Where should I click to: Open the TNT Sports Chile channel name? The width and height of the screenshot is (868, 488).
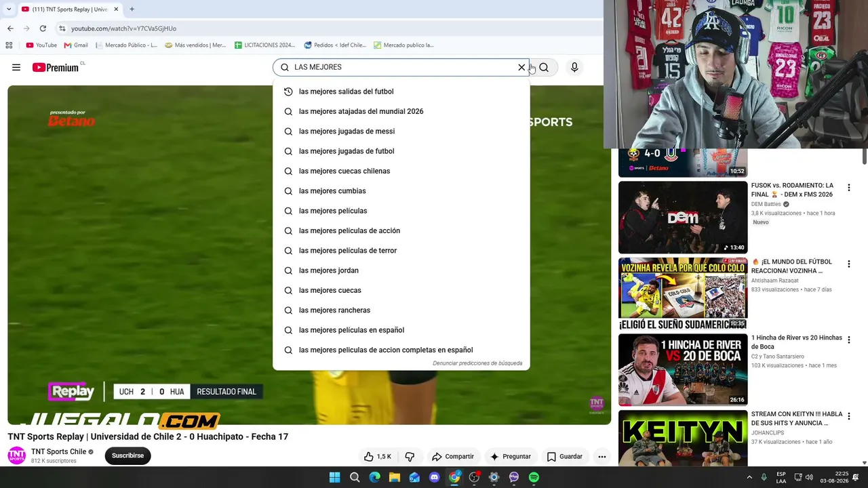tap(58, 452)
